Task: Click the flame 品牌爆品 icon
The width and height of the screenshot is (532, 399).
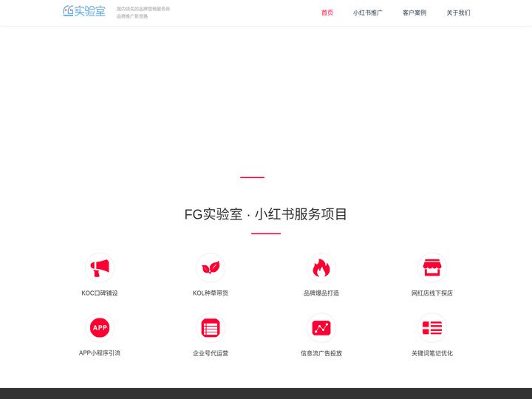Action: 321,267
